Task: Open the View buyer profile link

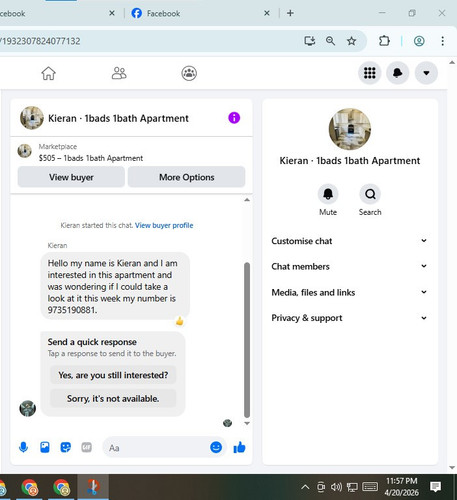Action: tap(164, 225)
